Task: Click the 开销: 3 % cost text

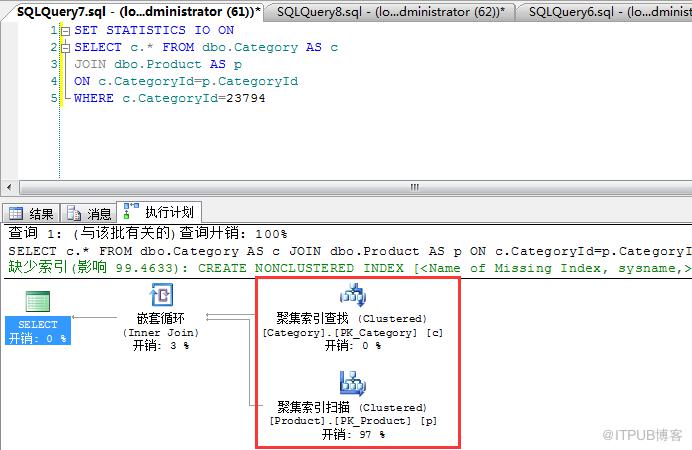Action: 161,345
